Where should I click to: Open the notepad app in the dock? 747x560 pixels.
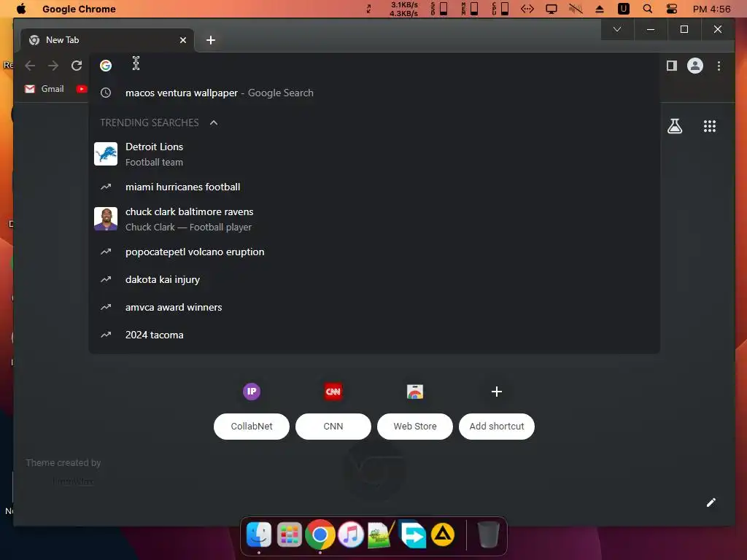coord(381,534)
